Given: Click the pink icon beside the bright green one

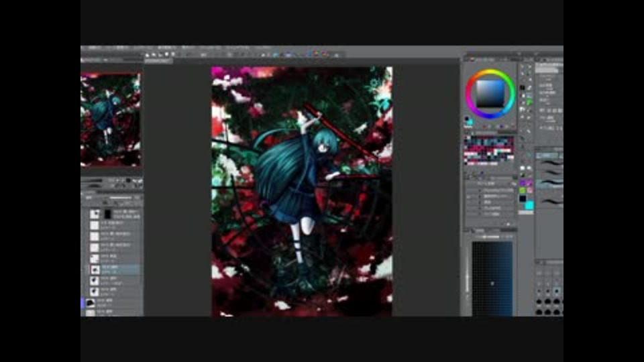Looking at the screenshot, I should point(529,190).
